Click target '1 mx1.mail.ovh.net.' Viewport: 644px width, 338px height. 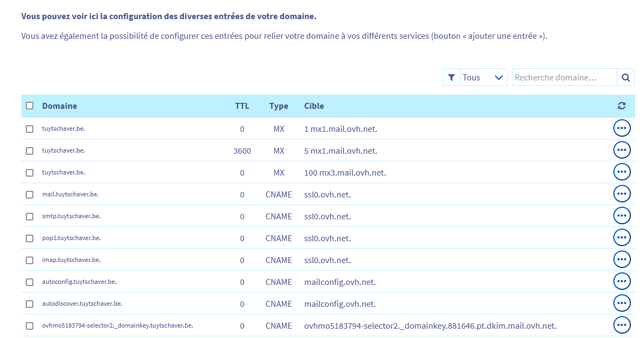pyautogui.click(x=341, y=129)
